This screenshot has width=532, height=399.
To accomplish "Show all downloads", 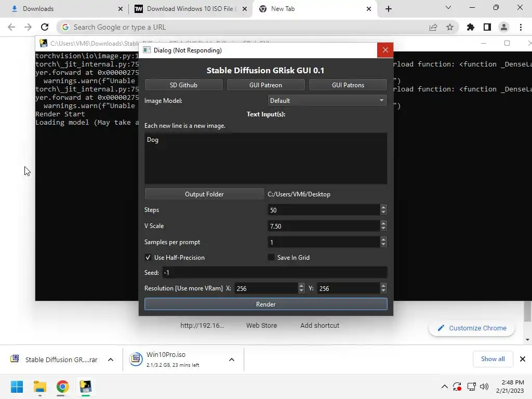I will click(x=493, y=359).
